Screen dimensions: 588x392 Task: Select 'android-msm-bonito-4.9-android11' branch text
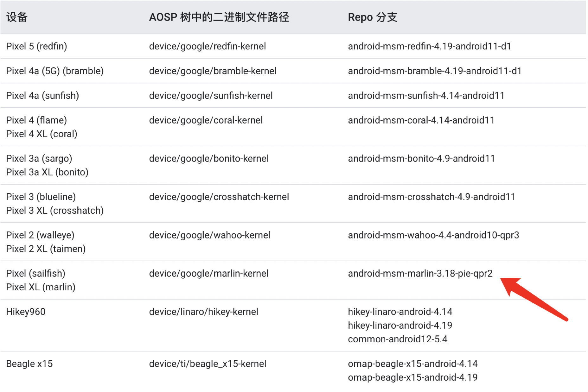(421, 159)
